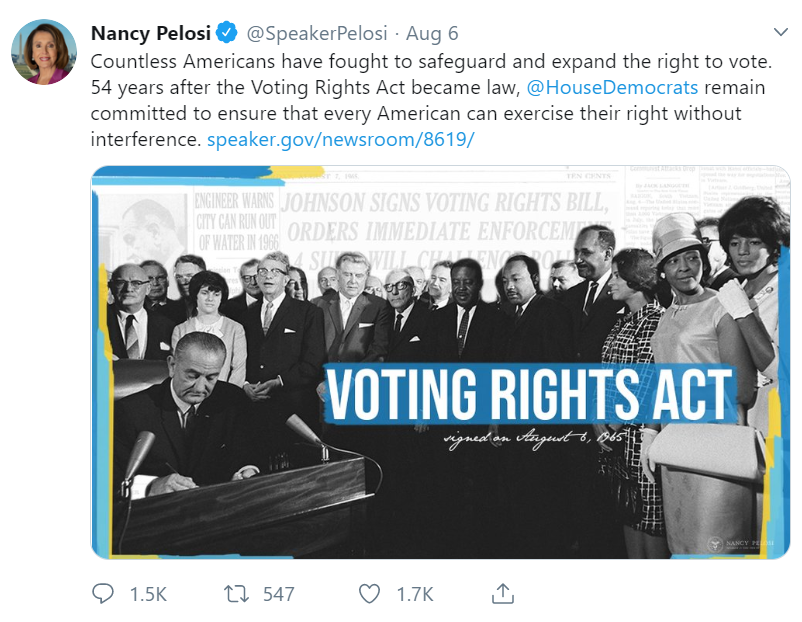The height and width of the screenshot is (622, 802).
Task: Open Nancy Pelosi's profile avatar
Action: pos(44,52)
